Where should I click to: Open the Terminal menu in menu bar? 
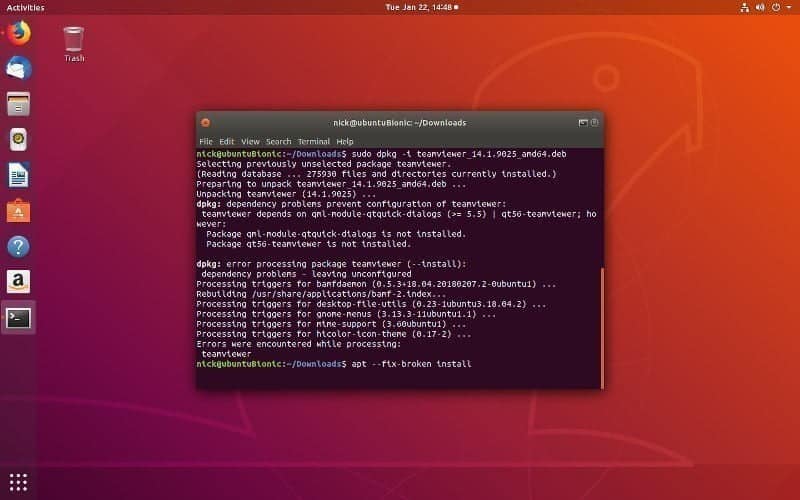click(x=314, y=141)
